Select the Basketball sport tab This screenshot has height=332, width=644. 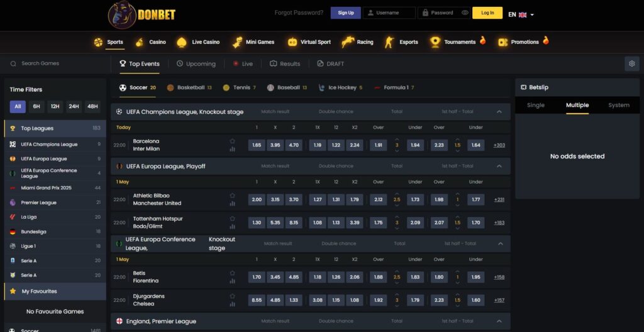(189, 87)
